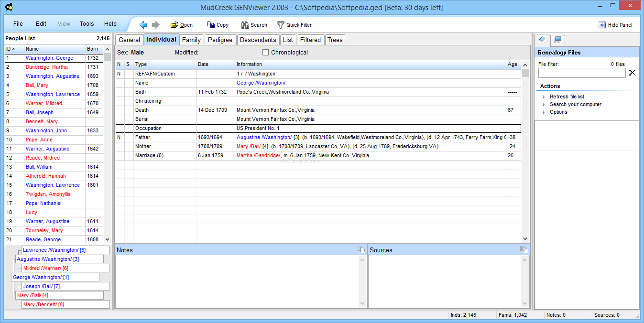Select the genealogy files eraser-icon tab in side panel
The height and width of the screenshot is (323, 644).
coord(542,40)
